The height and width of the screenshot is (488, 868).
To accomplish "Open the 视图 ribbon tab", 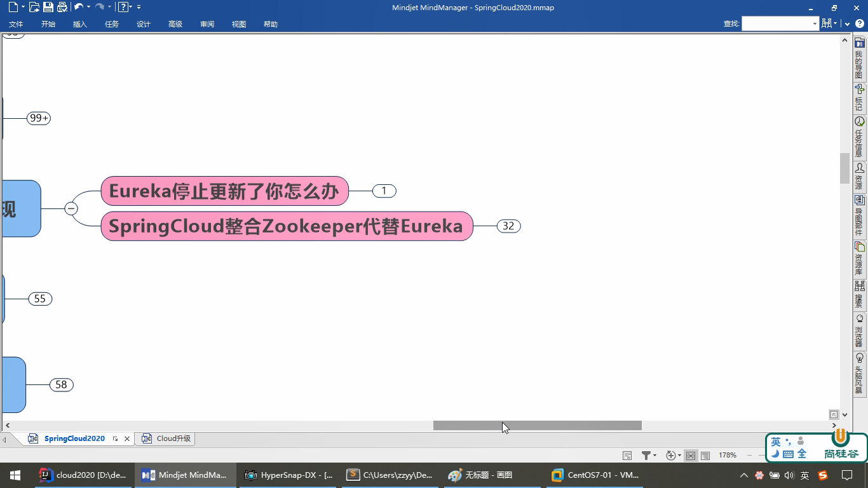I will click(239, 24).
